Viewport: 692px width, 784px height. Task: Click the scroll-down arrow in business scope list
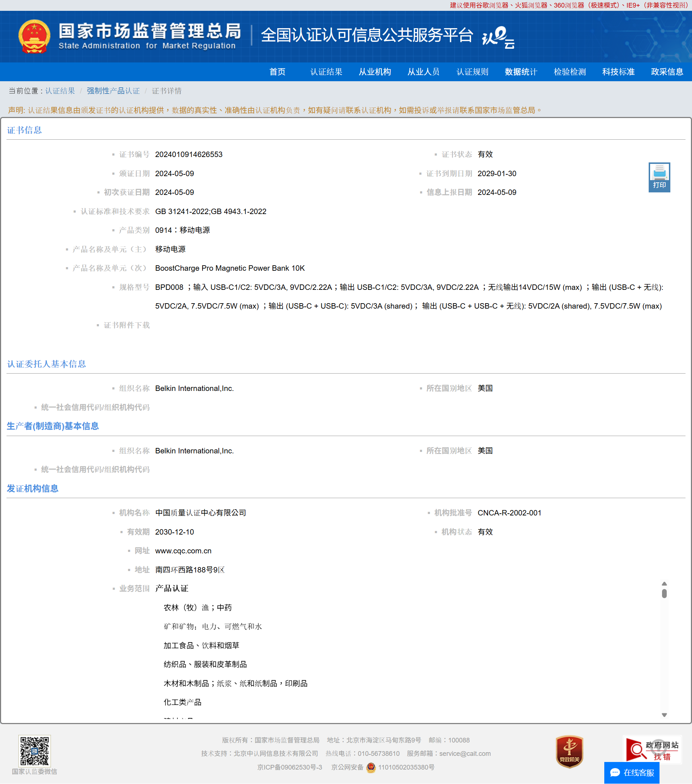coord(664,715)
